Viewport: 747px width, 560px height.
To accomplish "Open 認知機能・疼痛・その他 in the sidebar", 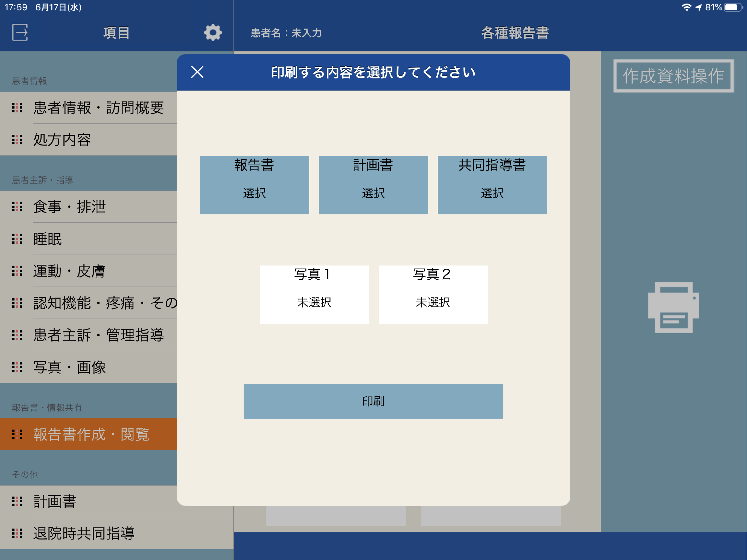I will tap(88, 303).
